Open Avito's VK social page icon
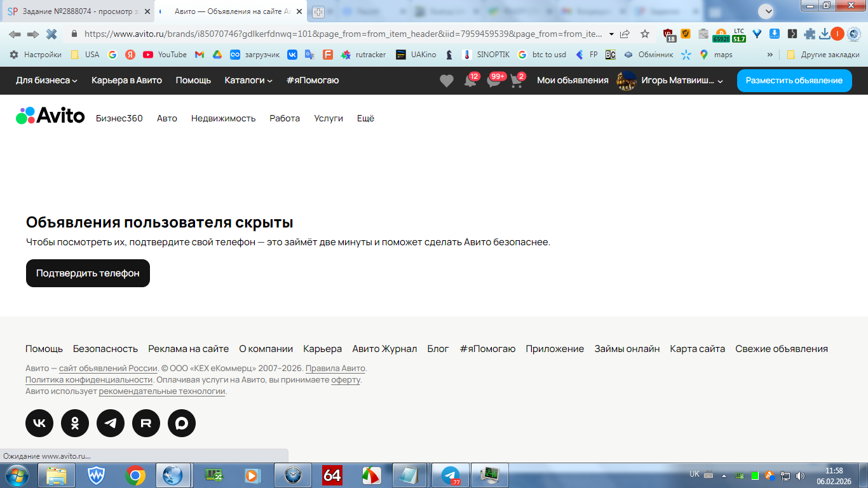The height and width of the screenshot is (488, 868). pos(39,423)
